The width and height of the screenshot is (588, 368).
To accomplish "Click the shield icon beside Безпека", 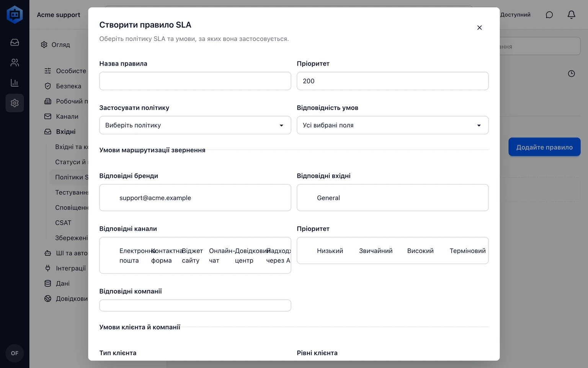I will coord(48,86).
